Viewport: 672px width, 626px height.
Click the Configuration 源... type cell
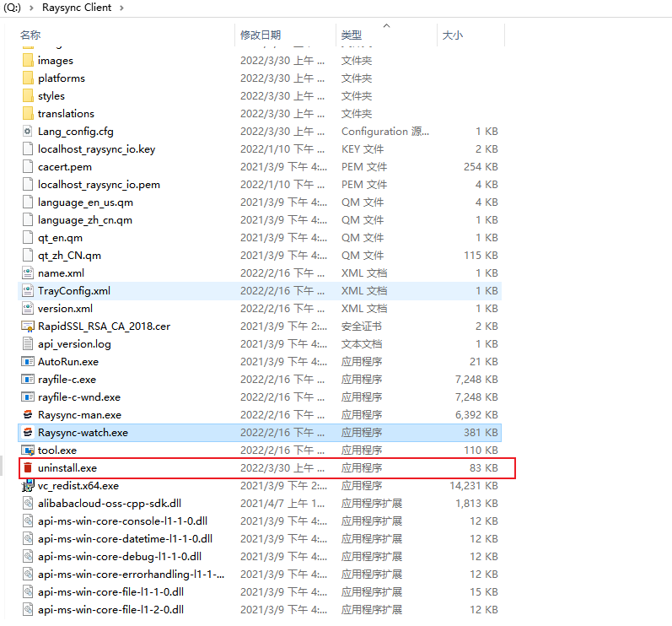(x=384, y=132)
